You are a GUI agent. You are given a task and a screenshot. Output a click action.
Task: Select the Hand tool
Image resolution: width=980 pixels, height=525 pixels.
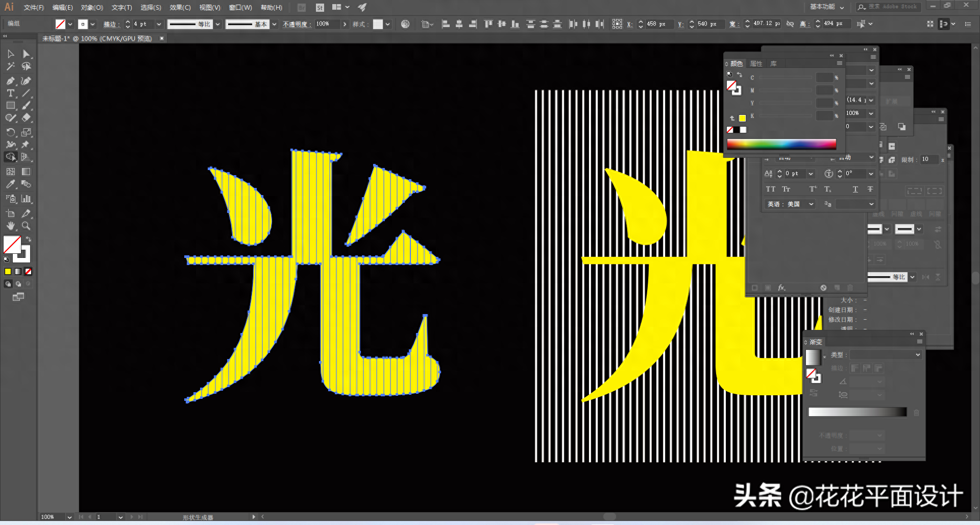(x=10, y=226)
